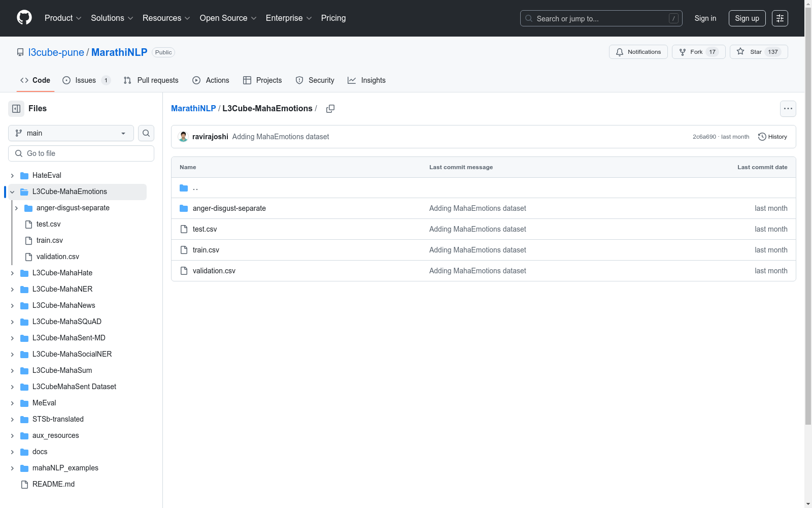Image resolution: width=812 pixels, height=508 pixels.
Task: Collapse the L3Cube-MahaEmotions tree folder
Action: [x=12, y=192]
